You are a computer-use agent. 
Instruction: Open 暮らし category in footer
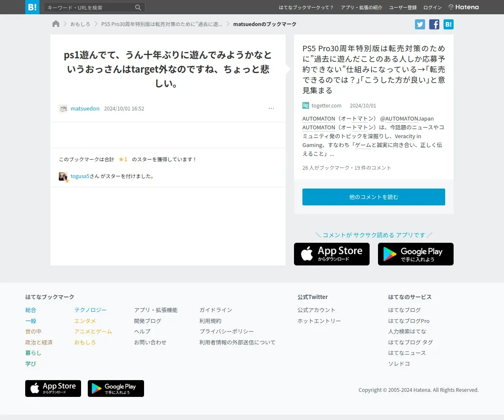[33, 353]
